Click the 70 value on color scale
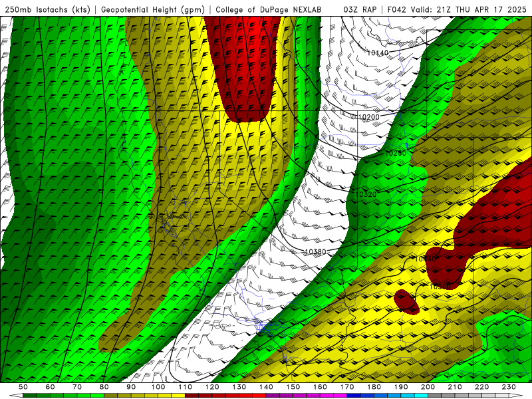Image resolution: width=532 pixels, height=399 pixels. click(77, 387)
